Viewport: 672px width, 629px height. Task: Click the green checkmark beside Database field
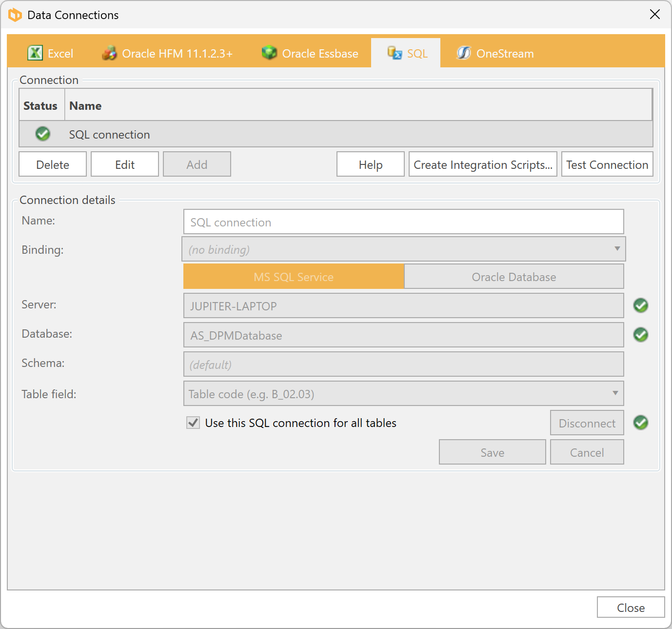pyautogui.click(x=640, y=335)
